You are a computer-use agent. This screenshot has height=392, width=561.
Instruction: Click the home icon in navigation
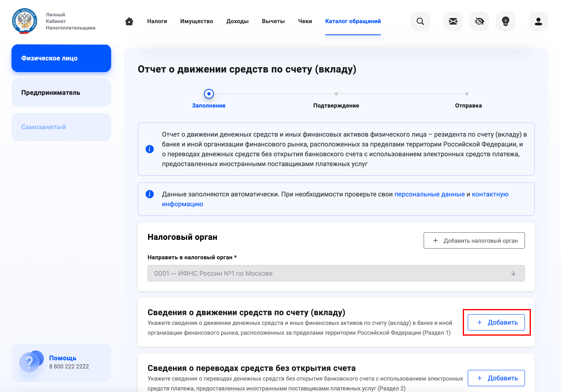(x=129, y=21)
